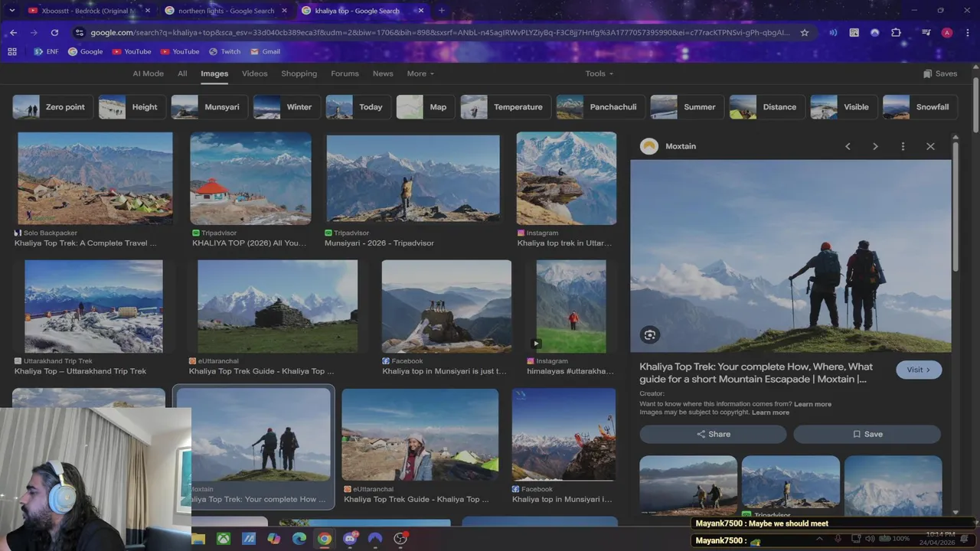Apply the Temperature filter chip
Screen dimensions: 980x551
point(505,107)
